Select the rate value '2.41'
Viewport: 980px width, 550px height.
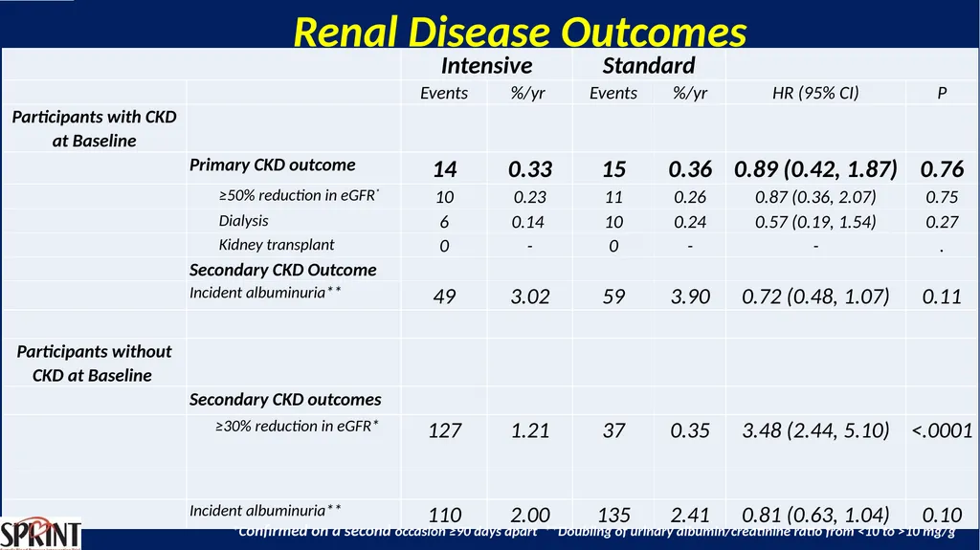click(x=690, y=515)
